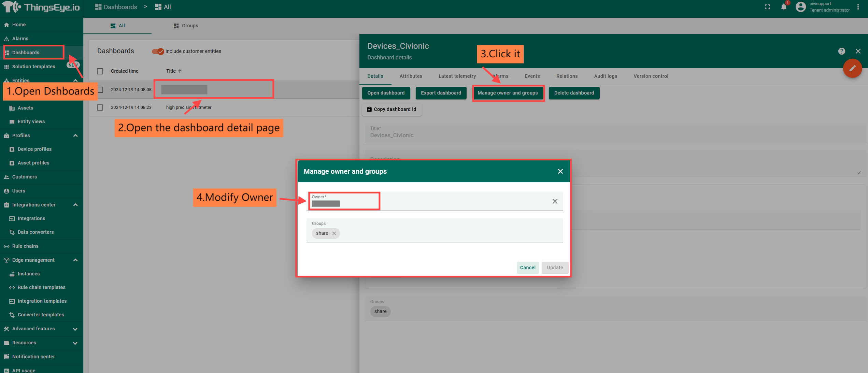Toggle Include customer entities switch
The image size is (868, 373).
158,51
